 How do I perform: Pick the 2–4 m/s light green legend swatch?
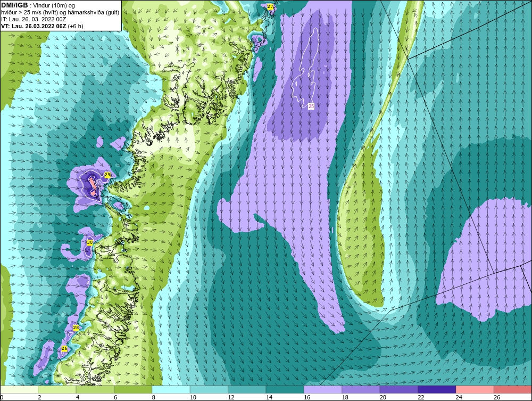coord(57,389)
